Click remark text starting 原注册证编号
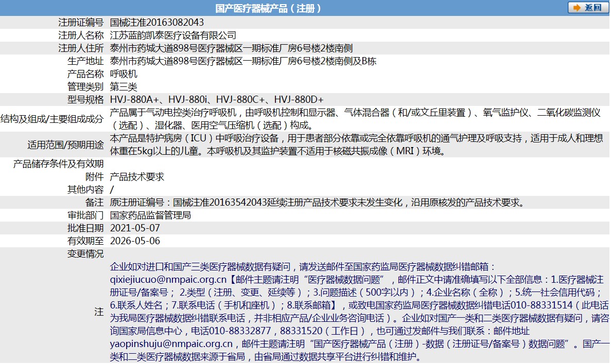 318,203
